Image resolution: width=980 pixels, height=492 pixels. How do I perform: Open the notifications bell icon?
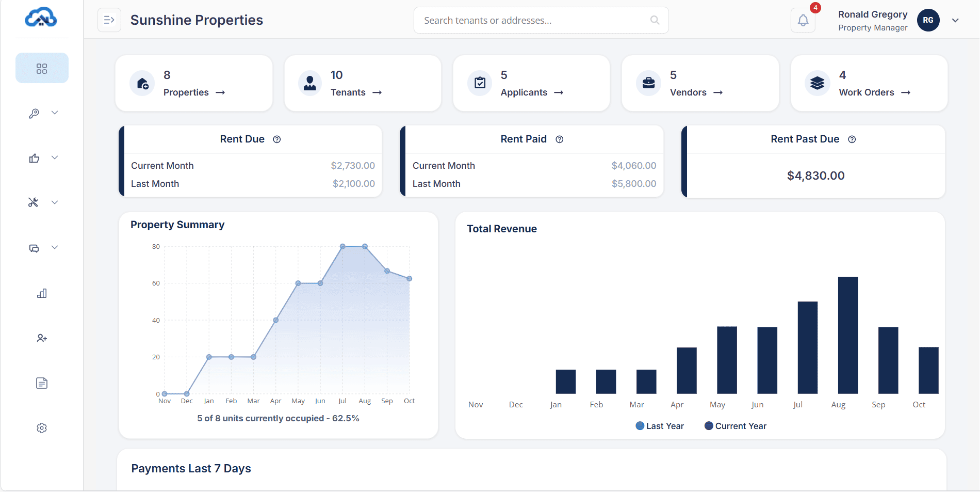coord(803,21)
